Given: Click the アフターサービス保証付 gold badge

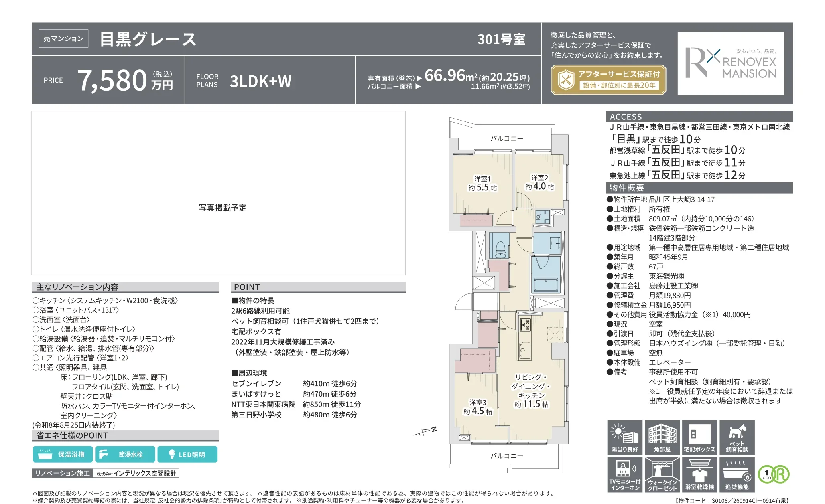Looking at the screenshot, I should tap(608, 80).
